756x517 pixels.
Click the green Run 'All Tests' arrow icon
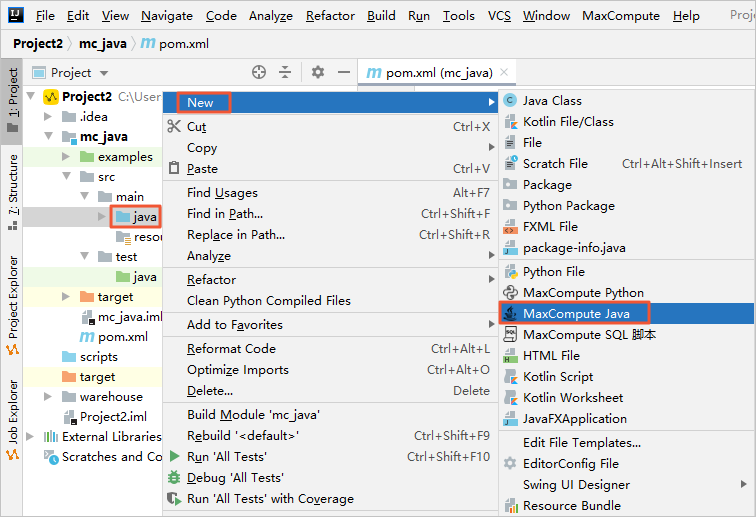pos(175,456)
